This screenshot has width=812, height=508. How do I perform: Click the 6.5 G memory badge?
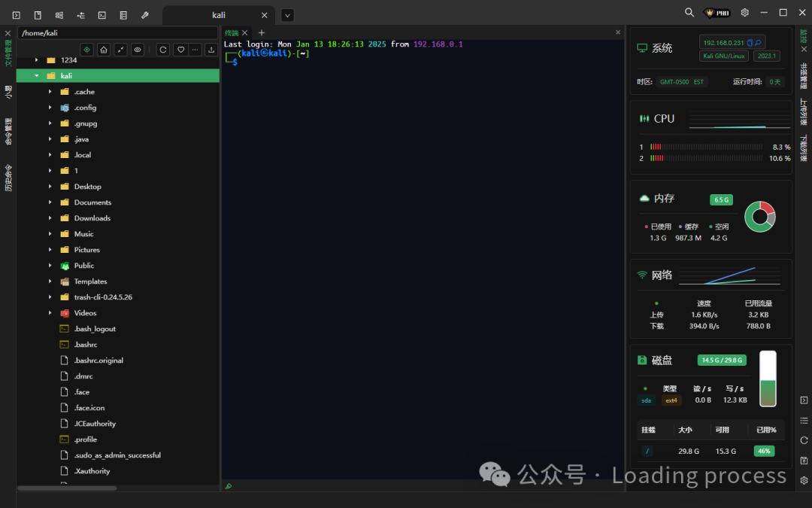point(721,199)
